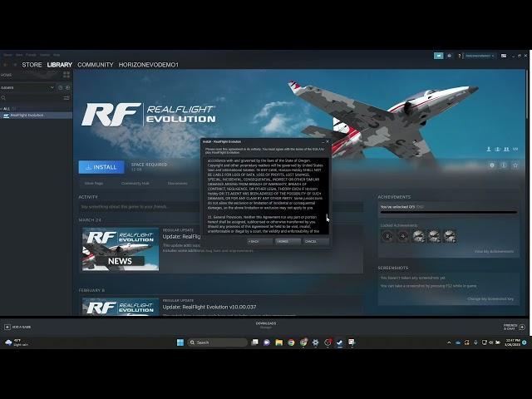Screen dimensions: 532x399
Task: Click BACK in the install dialog
Action: (260, 241)
